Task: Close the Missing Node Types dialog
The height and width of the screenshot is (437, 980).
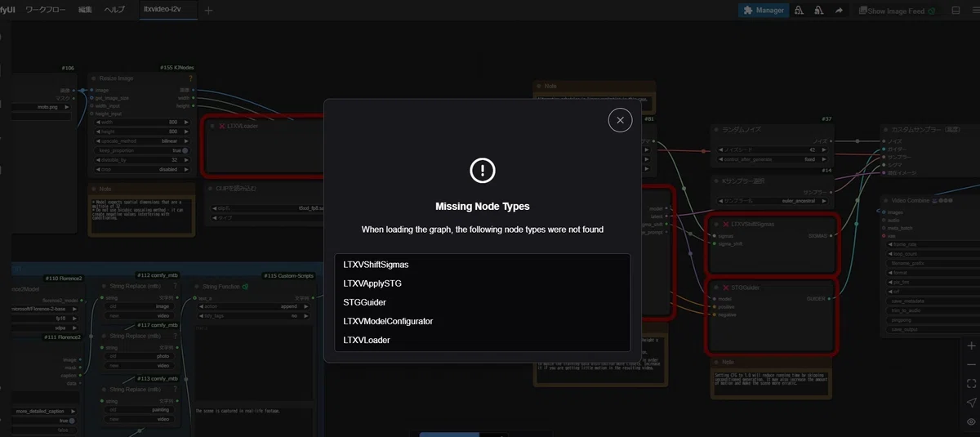Action: (620, 120)
